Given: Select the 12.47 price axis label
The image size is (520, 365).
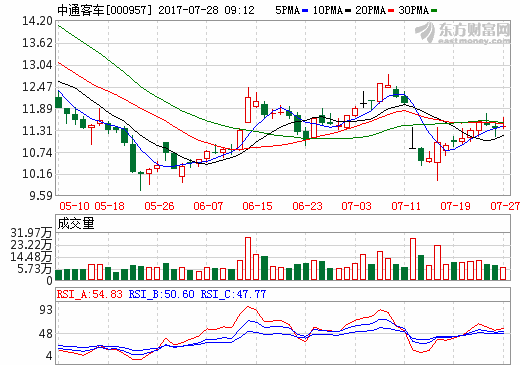Looking at the screenshot, I should [x=37, y=87].
